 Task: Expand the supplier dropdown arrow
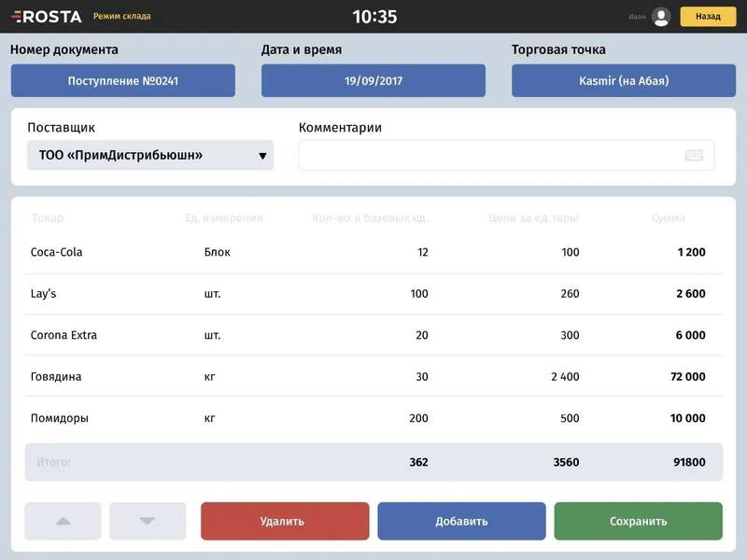pos(262,156)
